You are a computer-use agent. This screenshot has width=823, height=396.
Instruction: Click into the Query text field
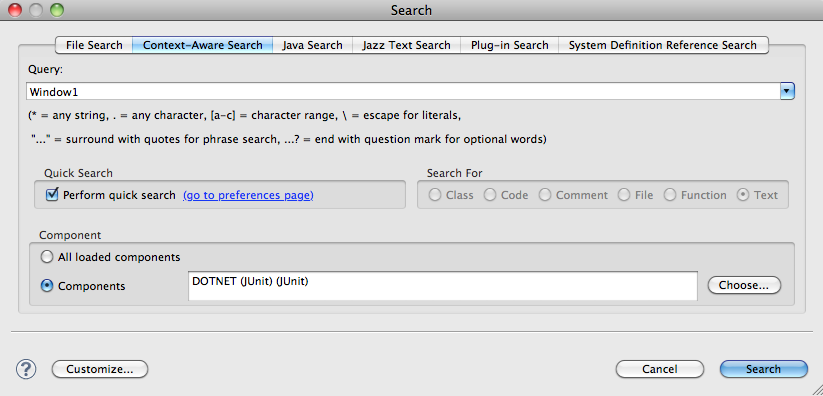point(403,91)
